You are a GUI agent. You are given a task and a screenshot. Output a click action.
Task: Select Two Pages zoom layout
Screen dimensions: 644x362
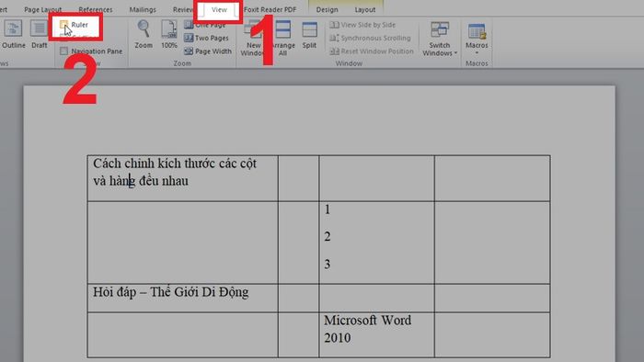pyautogui.click(x=206, y=38)
